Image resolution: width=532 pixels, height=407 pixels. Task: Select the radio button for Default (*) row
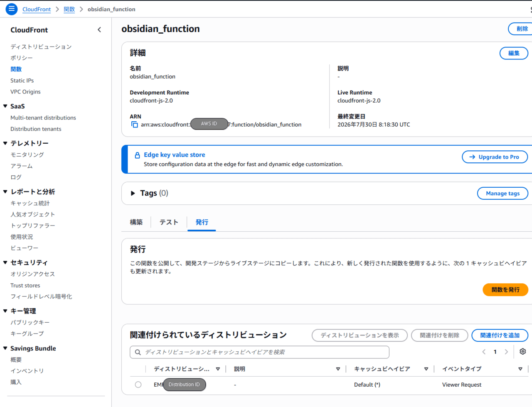pos(138,385)
